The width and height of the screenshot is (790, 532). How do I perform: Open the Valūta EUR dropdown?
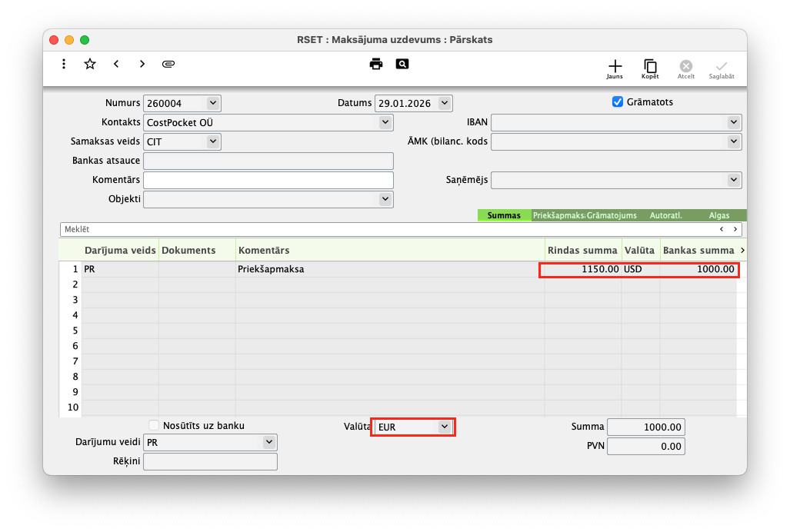[444, 427]
